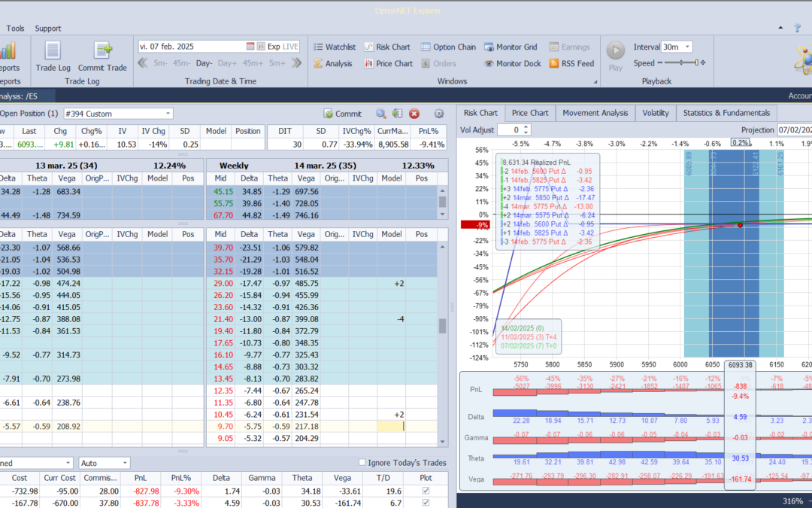The height and width of the screenshot is (508, 812).
Task: Open the Monitor Dock window
Action: (513, 63)
